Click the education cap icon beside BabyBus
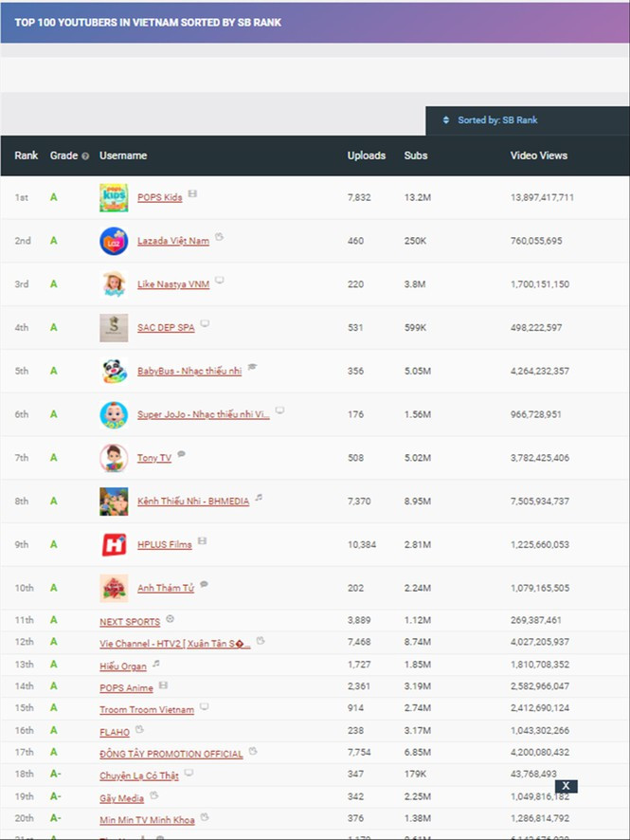630x840 pixels. click(252, 367)
